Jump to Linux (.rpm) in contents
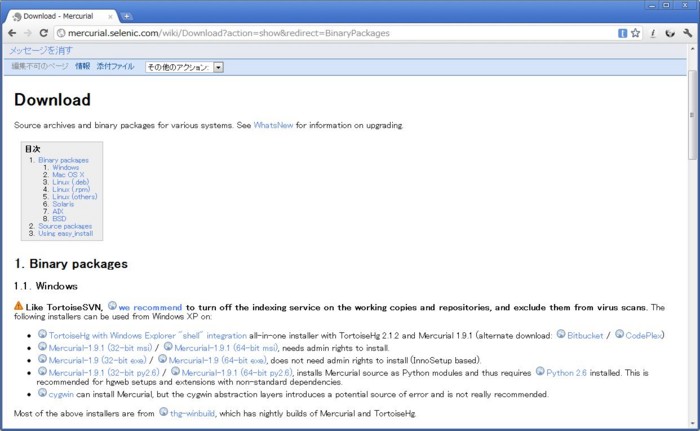The width and height of the screenshot is (700, 431). pyautogui.click(x=71, y=189)
